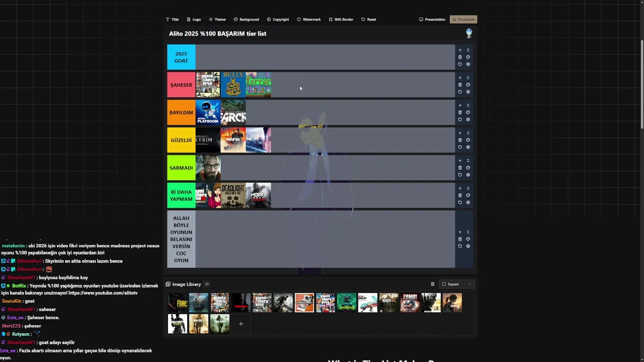Click the up-down arrows on the ŞAHESER row
The image size is (644, 362).
point(468,77)
